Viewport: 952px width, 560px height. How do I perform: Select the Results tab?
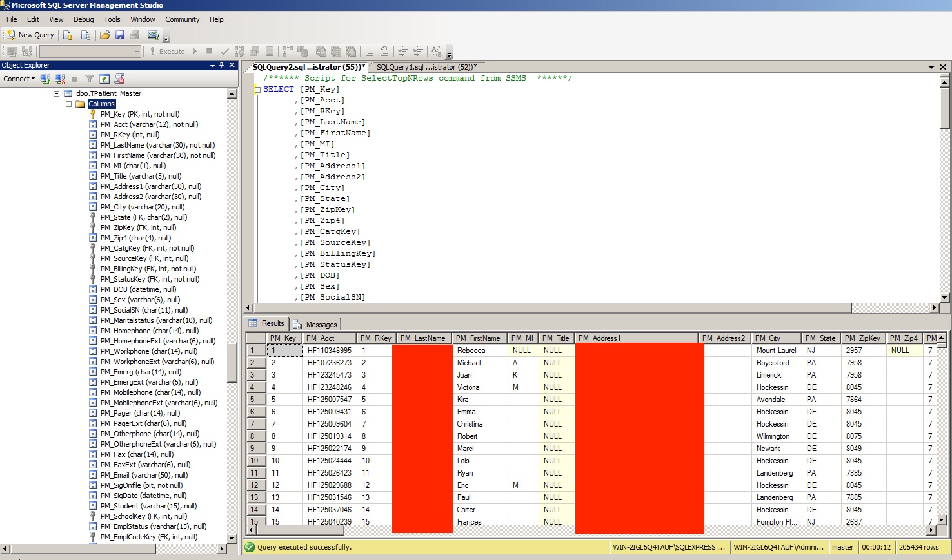point(267,323)
